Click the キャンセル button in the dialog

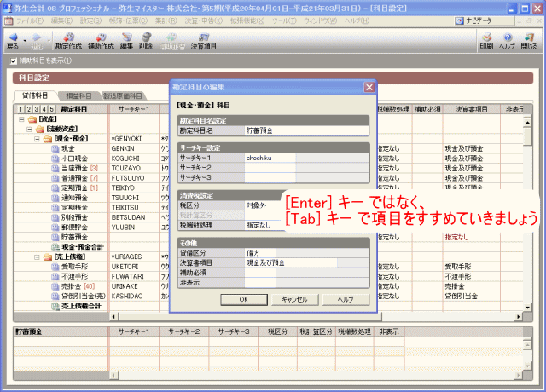pyautogui.click(x=293, y=300)
